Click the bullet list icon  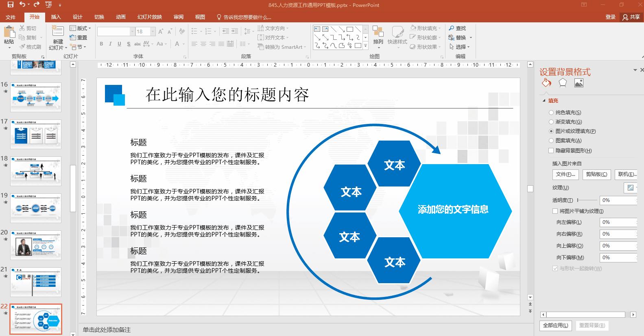click(x=194, y=31)
